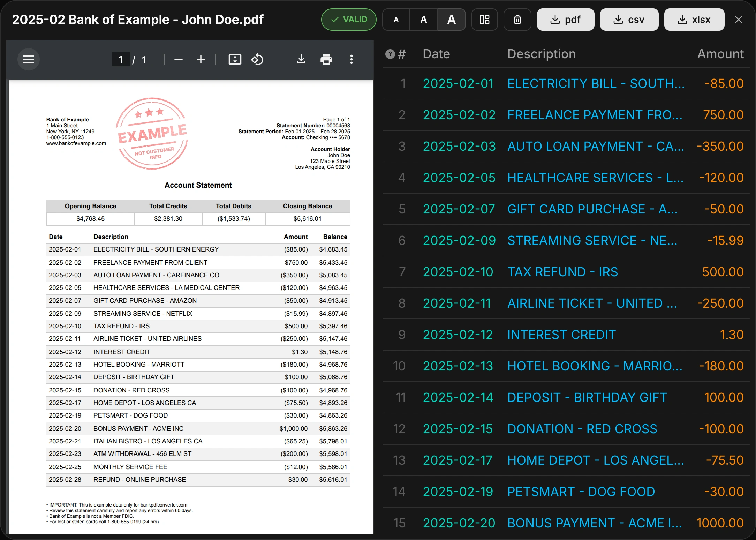
Task: Select DEPOSIT - BIRTHDAY GIFT cell
Action: pyautogui.click(x=587, y=398)
